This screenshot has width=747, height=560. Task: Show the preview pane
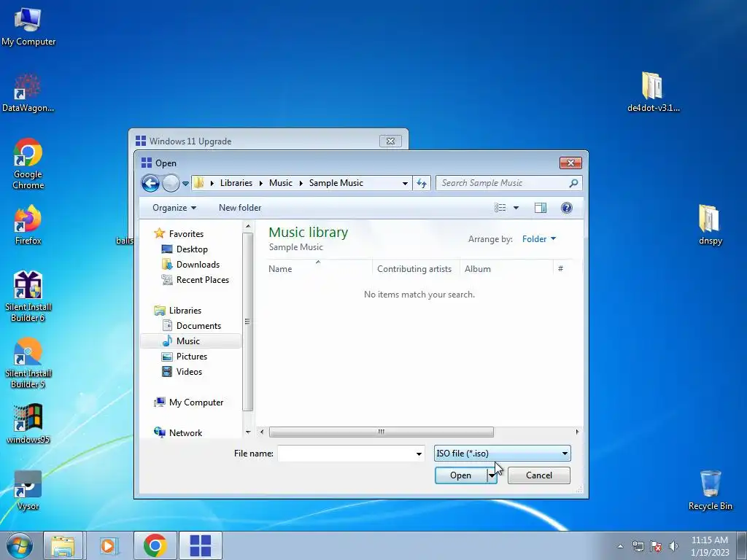[541, 208]
